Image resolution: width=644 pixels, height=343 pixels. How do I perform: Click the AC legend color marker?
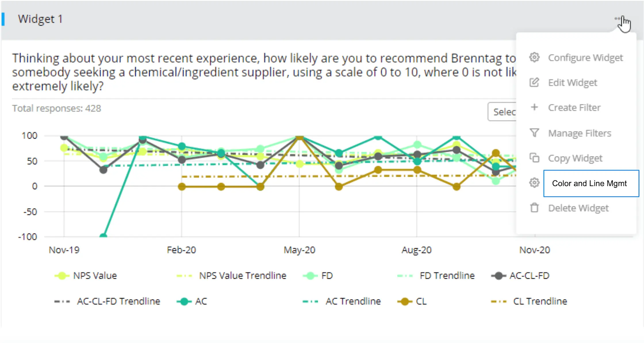click(185, 301)
